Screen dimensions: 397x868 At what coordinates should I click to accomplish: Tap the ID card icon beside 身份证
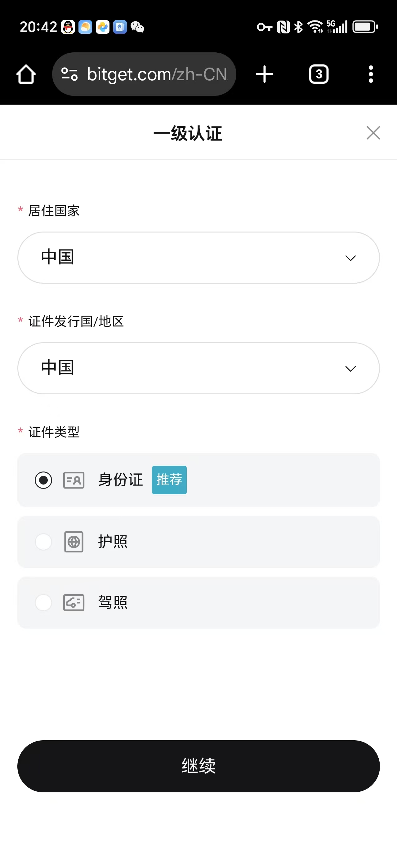(x=74, y=480)
